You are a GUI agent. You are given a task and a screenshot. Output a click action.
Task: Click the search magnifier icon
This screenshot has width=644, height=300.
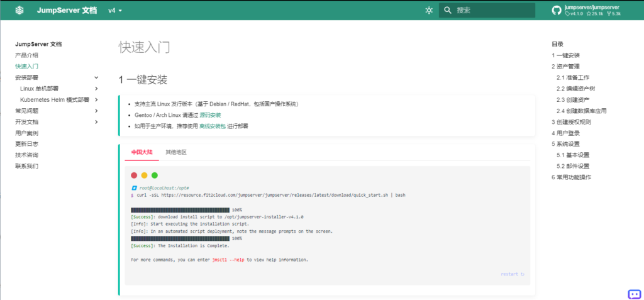coord(448,11)
